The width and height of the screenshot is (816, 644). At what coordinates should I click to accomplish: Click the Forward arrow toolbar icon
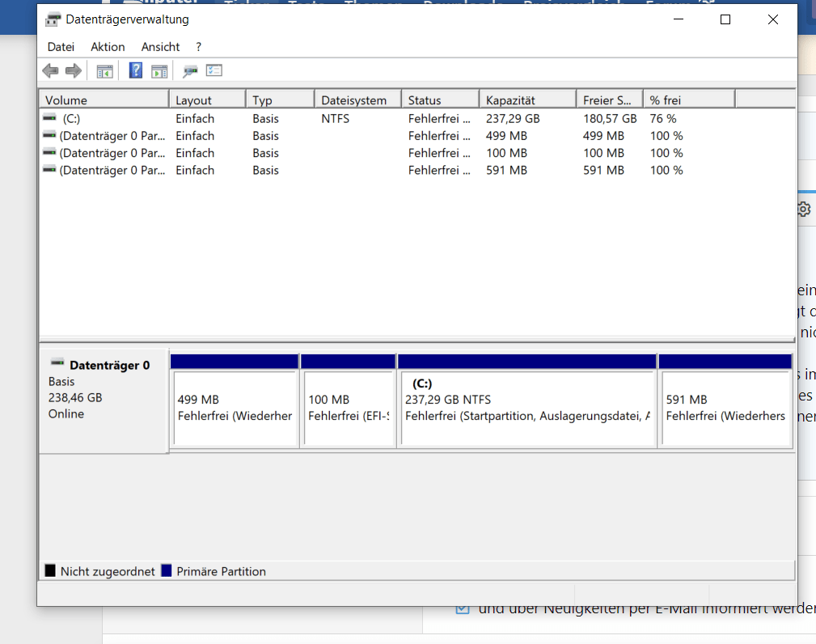(74, 70)
